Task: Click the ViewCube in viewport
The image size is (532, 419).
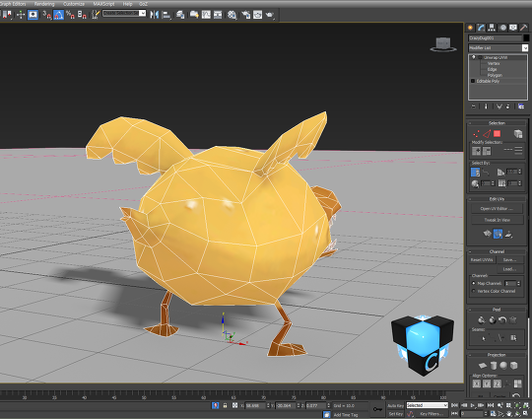Action: click(x=443, y=44)
